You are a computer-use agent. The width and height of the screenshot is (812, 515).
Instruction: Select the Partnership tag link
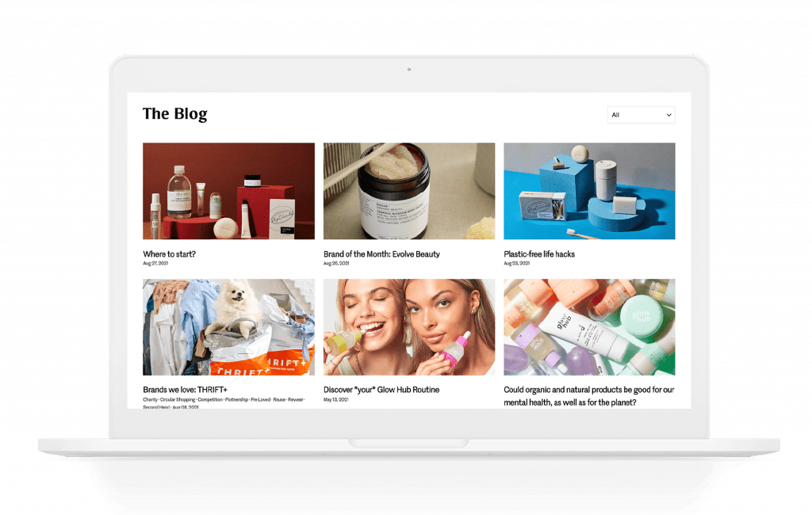click(236, 399)
